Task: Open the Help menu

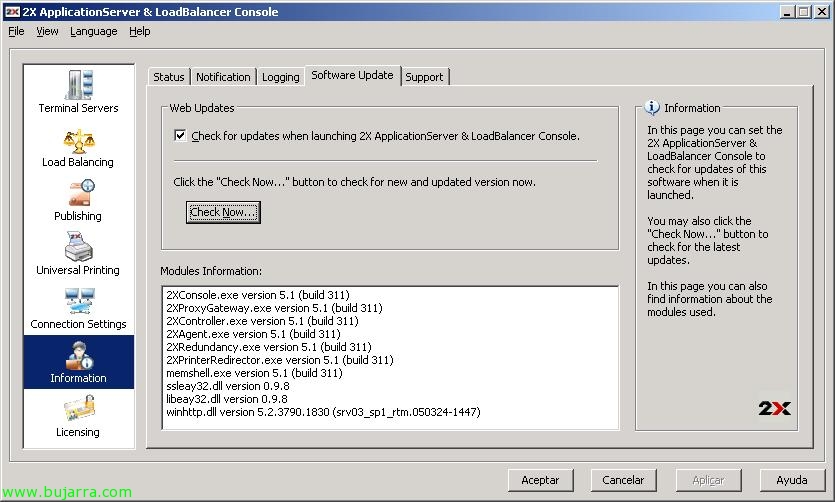Action: point(140,31)
